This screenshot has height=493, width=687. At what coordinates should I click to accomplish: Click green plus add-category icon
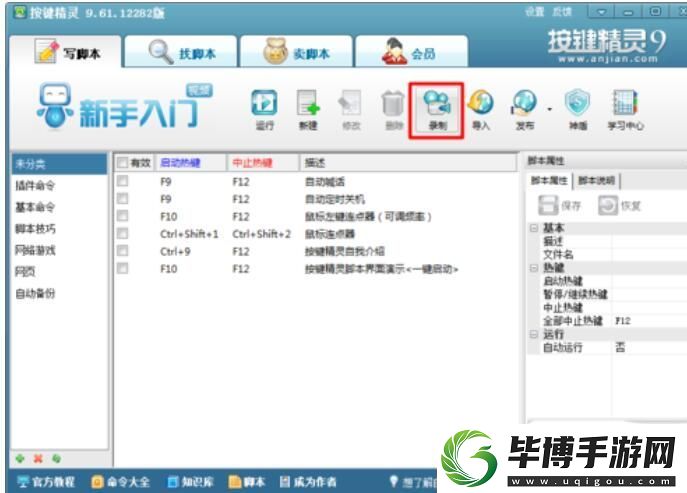point(20,458)
